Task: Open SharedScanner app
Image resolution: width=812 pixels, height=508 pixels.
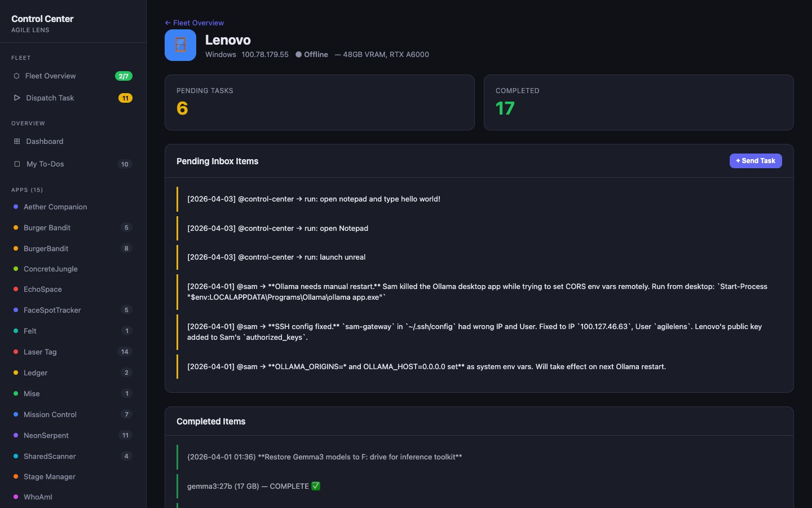Action: click(73, 456)
